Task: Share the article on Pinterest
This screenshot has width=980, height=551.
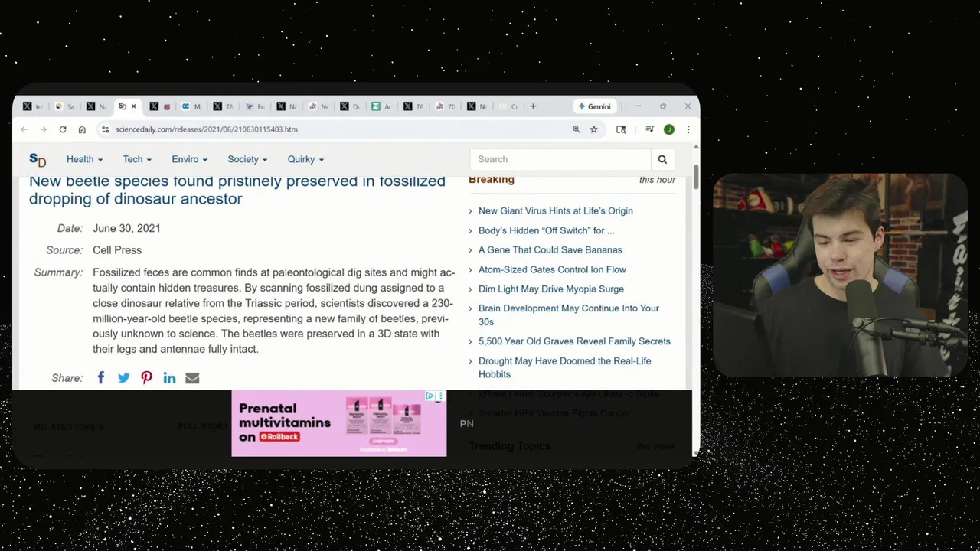Action: coord(147,377)
